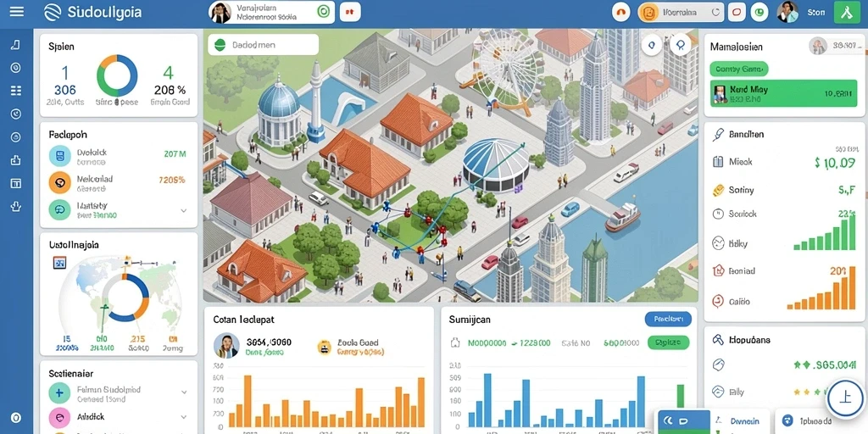Click the green target icon in the profile card
The width and height of the screenshot is (868, 434).
coord(323,12)
